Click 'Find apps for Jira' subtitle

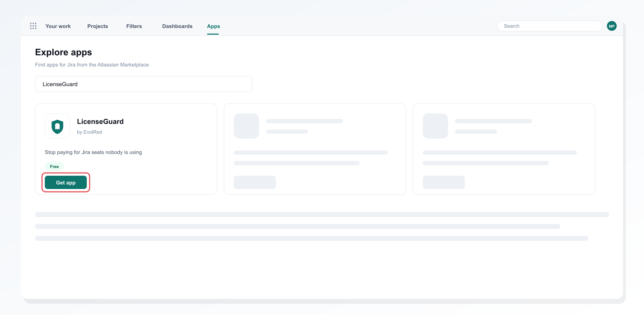tap(92, 65)
